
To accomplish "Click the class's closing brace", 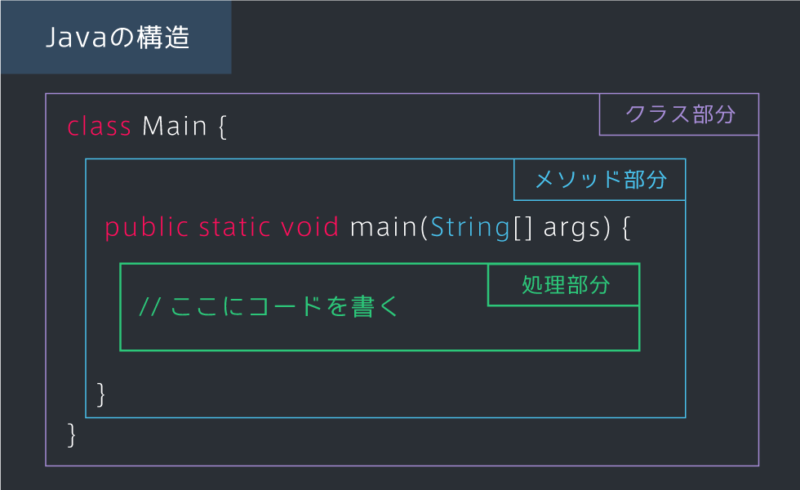I will (x=71, y=435).
